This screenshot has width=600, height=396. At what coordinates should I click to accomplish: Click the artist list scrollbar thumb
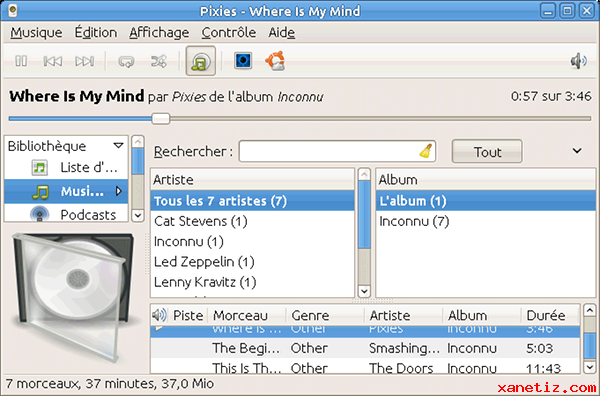(364, 215)
